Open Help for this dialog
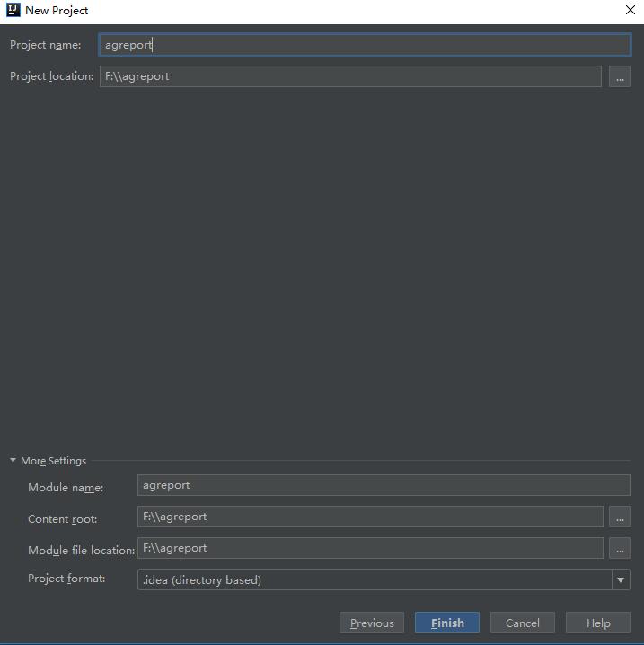 598,623
